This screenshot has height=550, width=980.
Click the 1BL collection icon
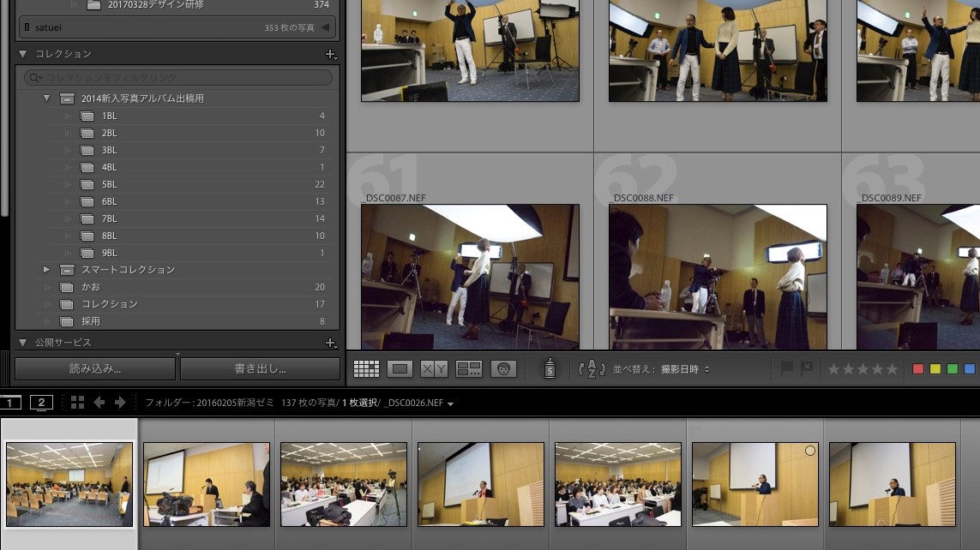pos(87,117)
